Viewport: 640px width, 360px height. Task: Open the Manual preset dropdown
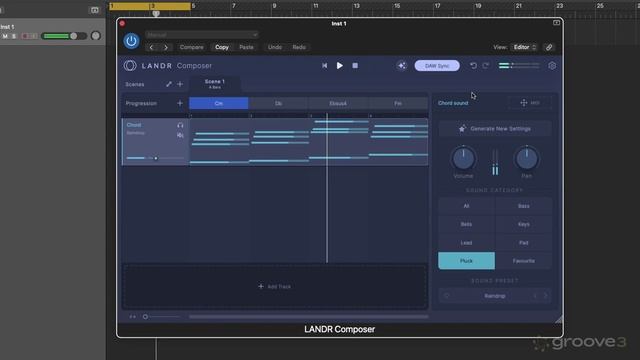point(202,35)
